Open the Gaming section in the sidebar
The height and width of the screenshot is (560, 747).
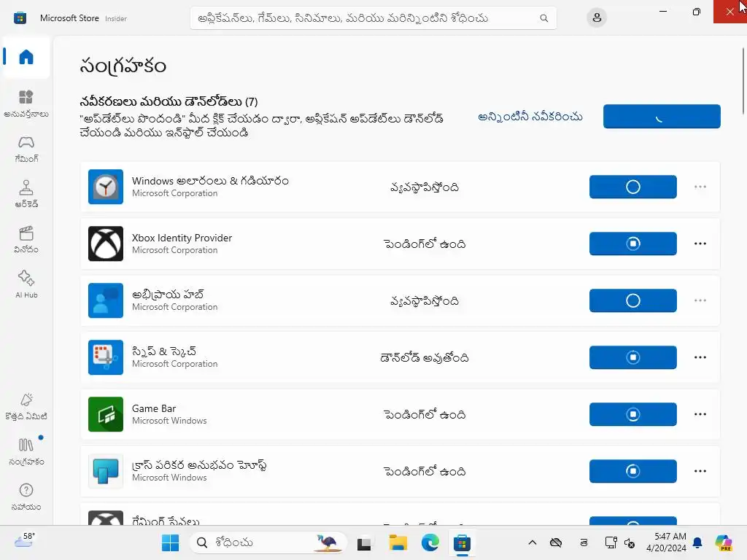point(26,149)
